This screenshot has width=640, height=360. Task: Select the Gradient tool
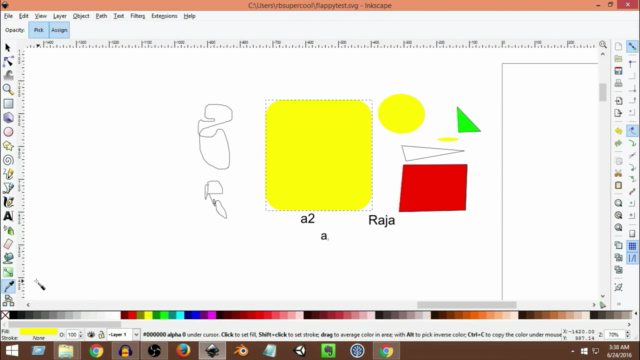8,272
